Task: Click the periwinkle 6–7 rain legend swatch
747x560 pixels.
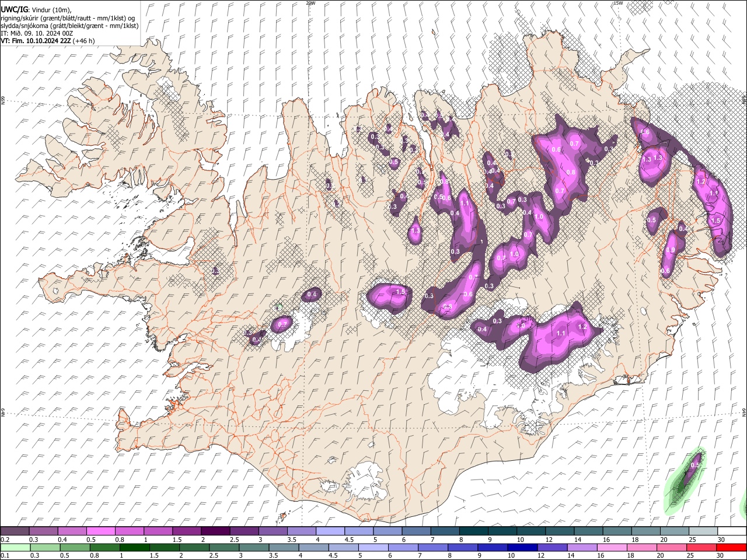Action: tap(403, 548)
